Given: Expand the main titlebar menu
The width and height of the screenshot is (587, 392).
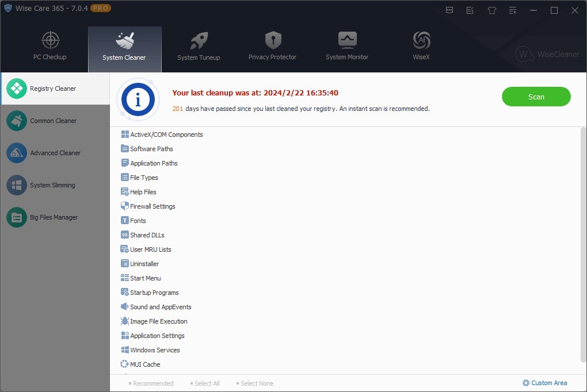Looking at the screenshot, I should 512,10.
